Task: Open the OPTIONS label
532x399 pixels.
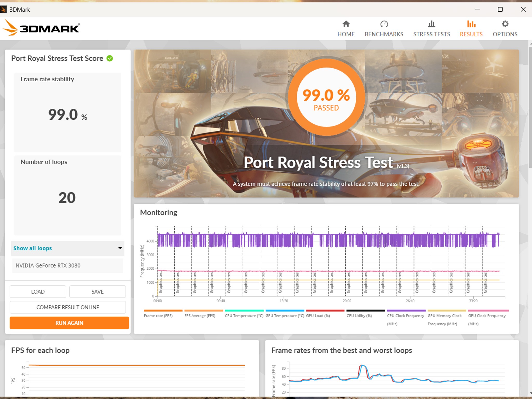Action: coord(505,34)
